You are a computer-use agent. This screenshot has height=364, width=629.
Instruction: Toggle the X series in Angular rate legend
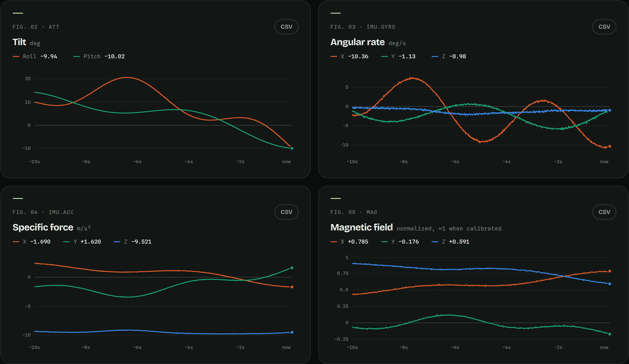coord(349,57)
